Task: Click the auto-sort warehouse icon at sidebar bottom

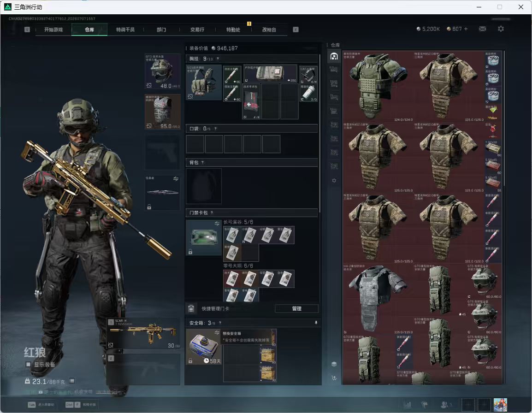Action: [334, 378]
